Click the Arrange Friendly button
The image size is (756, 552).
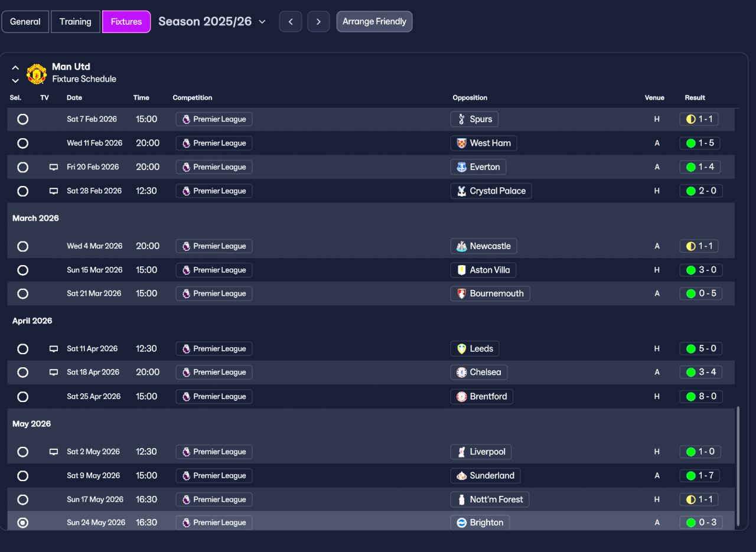point(374,22)
